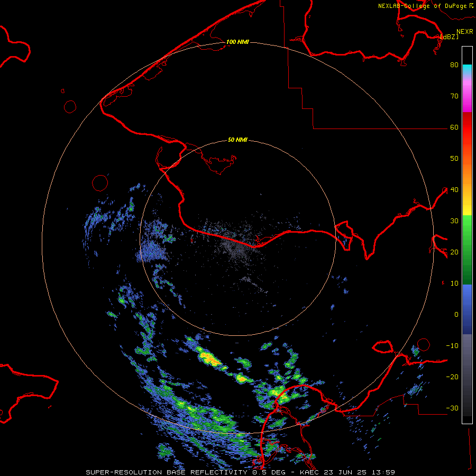Click the 50 NMI range ring label
The height and width of the screenshot is (476, 476).
tap(237, 140)
